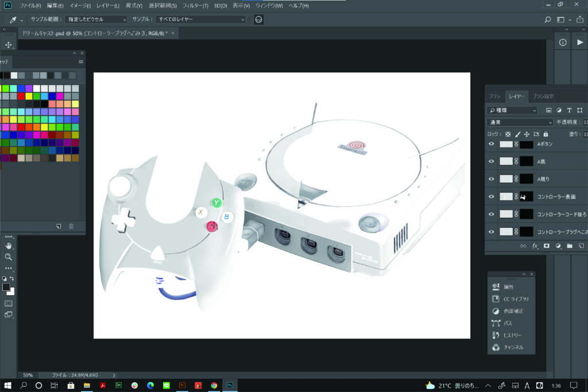588x392 pixels.
Task: Open blend mode 通常 dropdown
Action: click(x=520, y=122)
